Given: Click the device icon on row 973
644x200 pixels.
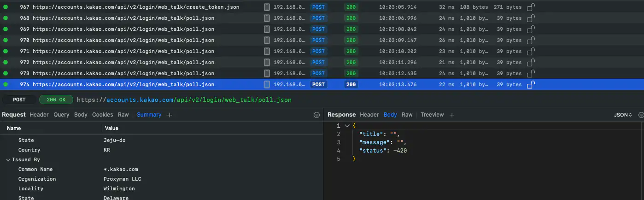Looking at the screenshot, I should [267, 73].
